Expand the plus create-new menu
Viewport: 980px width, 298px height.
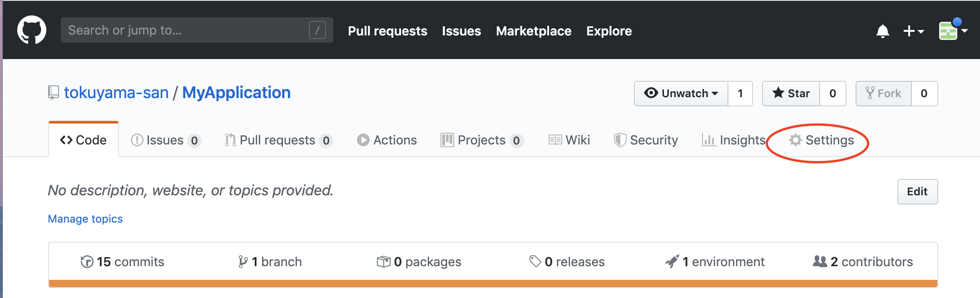point(913,31)
